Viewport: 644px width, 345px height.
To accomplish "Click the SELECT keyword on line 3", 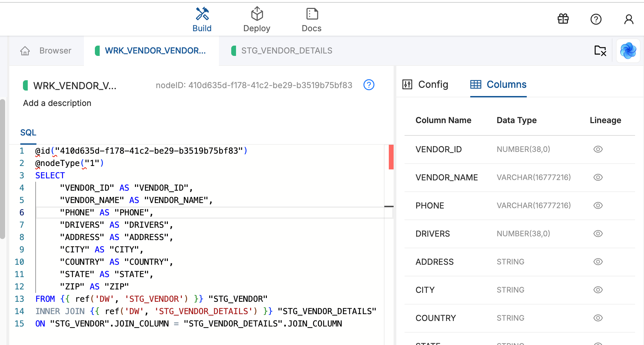I will [50, 176].
